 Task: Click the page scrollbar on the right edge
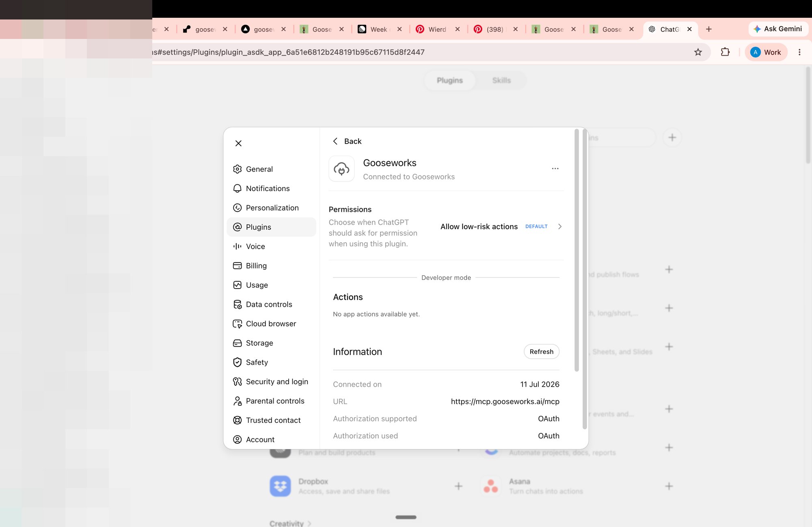pos(808,115)
